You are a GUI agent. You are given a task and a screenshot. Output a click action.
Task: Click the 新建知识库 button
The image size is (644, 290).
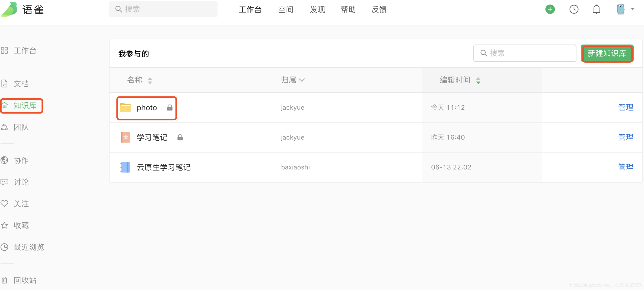click(607, 53)
